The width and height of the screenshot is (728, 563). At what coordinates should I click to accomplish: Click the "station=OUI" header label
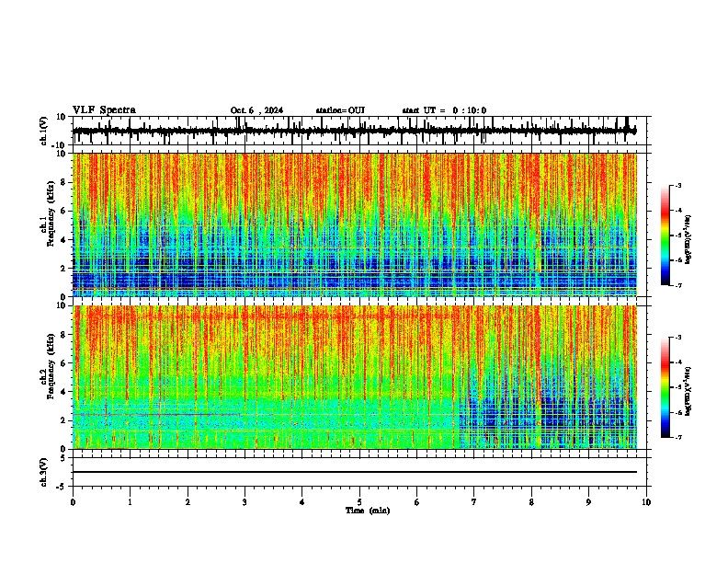pos(340,110)
